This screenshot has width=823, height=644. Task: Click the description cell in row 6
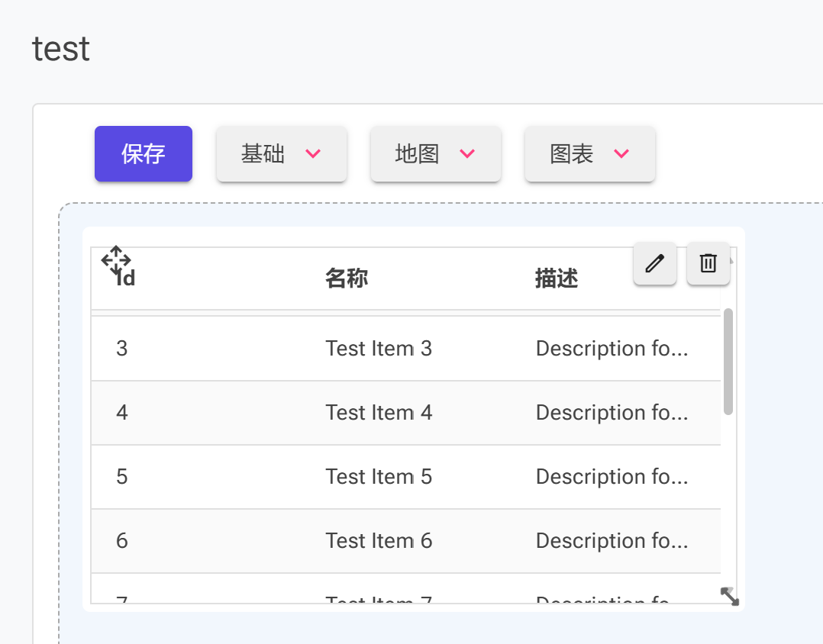[x=615, y=541]
